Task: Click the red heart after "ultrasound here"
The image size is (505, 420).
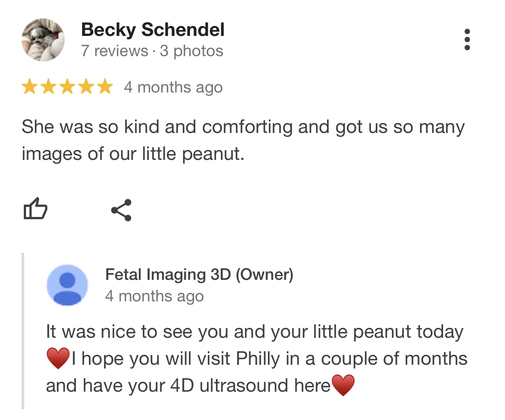Action: [343, 386]
